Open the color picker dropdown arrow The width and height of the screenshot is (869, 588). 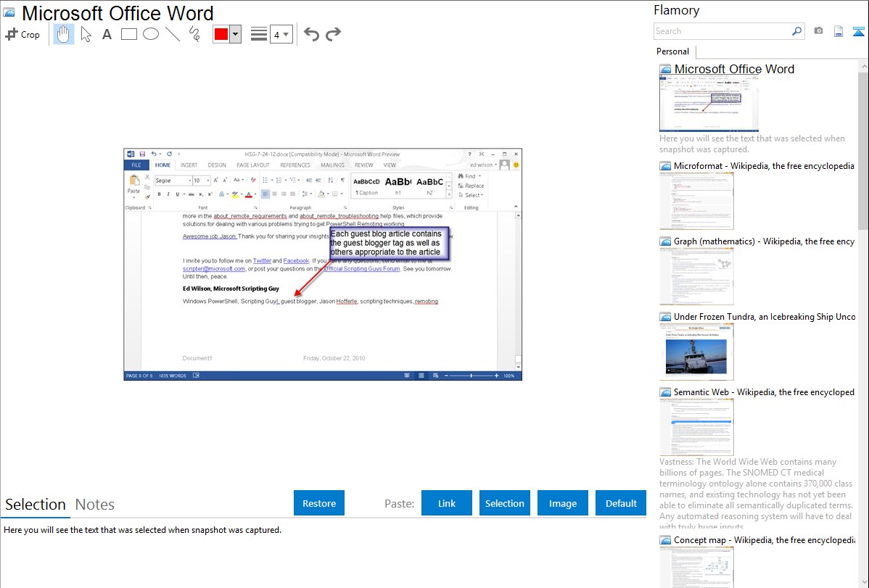point(235,34)
